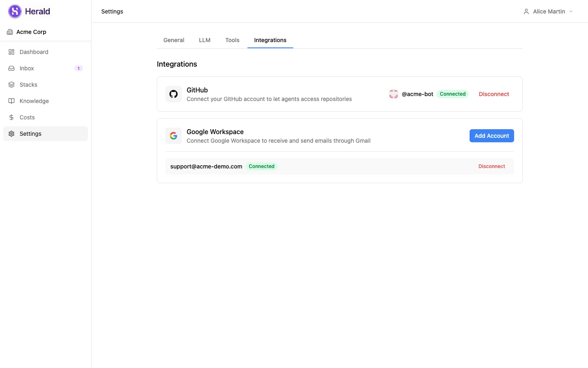Select the Settings gear icon

click(x=11, y=134)
